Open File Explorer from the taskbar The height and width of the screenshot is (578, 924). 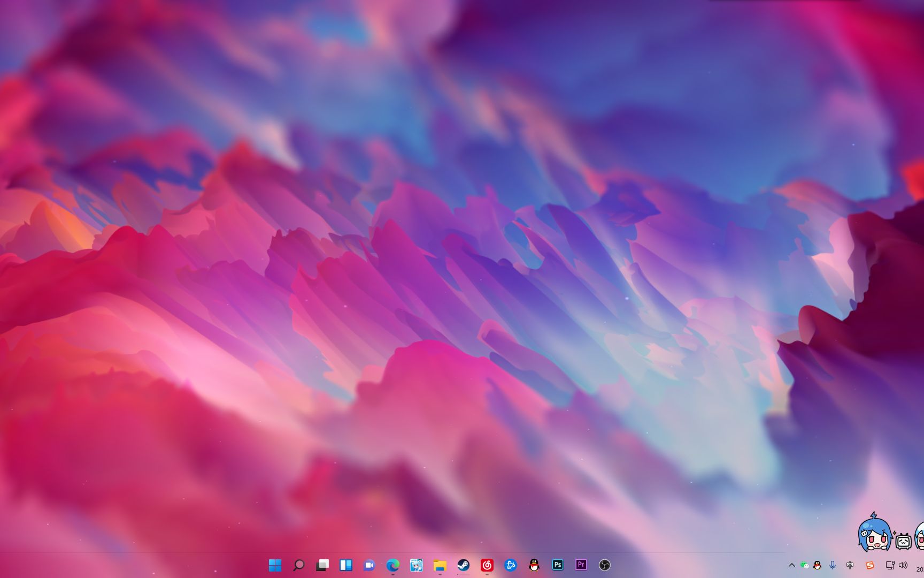440,565
